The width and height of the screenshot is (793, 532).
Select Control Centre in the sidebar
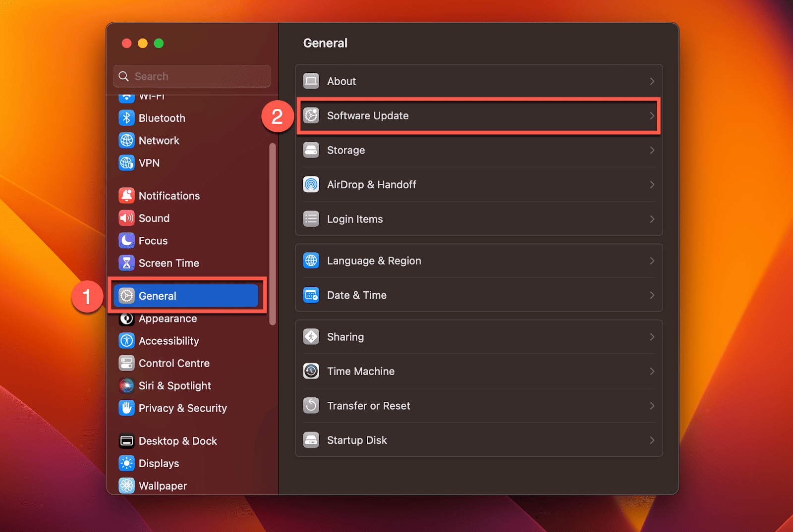click(174, 363)
